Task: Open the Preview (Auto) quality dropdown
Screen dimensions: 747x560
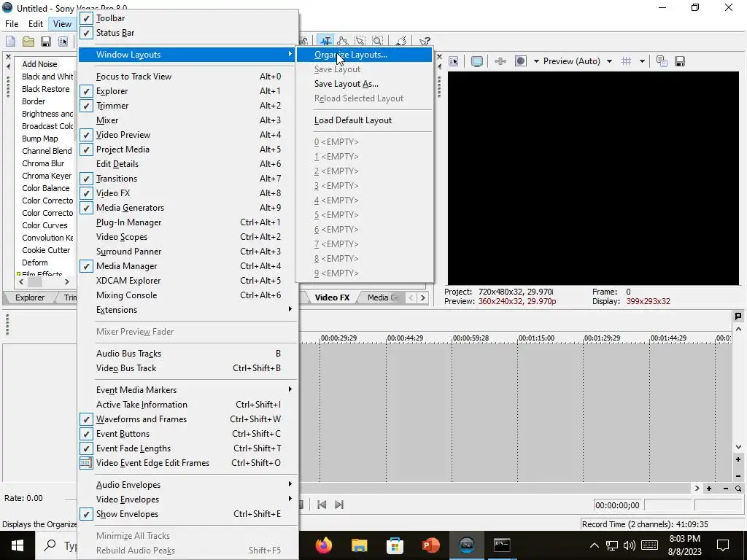Action: pyautogui.click(x=609, y=61)
